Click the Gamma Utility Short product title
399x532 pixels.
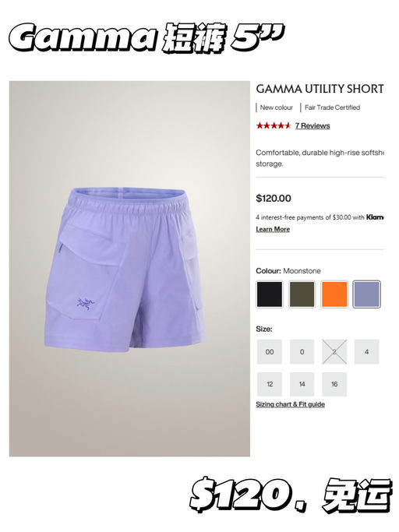[320, 89]
